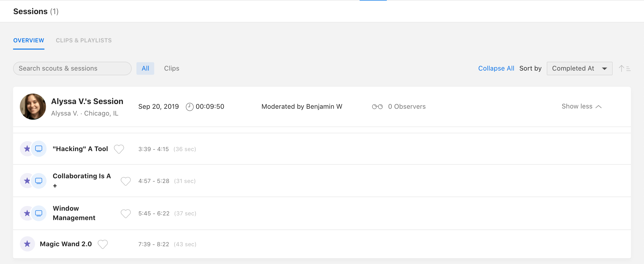Click the Sessions (1) heading

(36, 12)
